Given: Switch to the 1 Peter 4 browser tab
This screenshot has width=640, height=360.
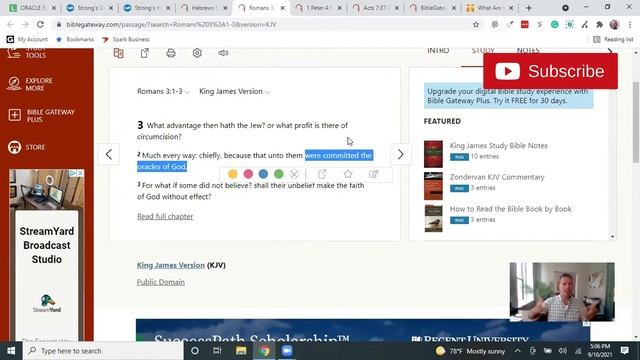Looking at the screenshot, I should click(x=319, y=8).
